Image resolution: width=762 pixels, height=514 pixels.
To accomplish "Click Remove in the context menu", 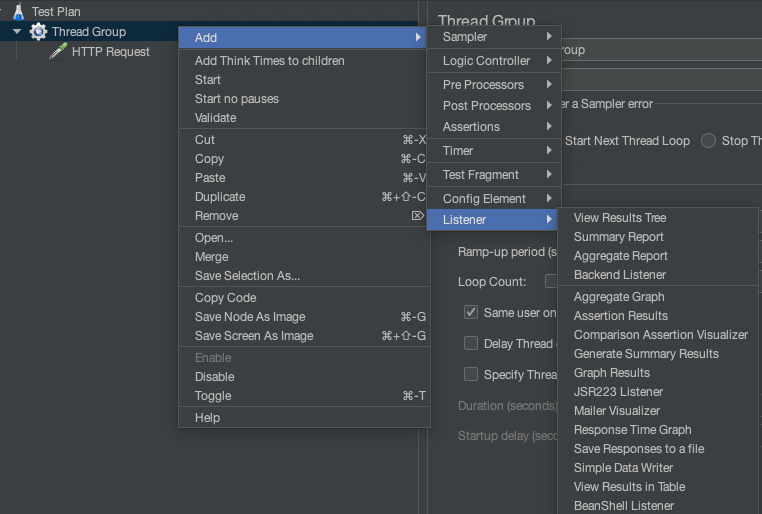I will click(303, 216).
